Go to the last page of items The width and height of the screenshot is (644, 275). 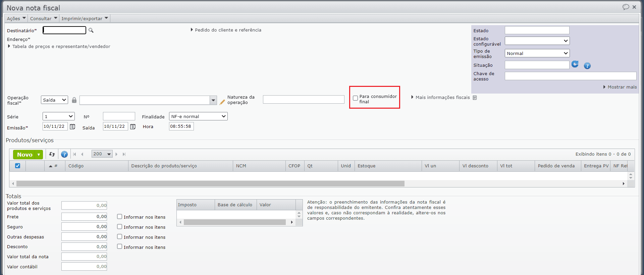pos(124,154)
